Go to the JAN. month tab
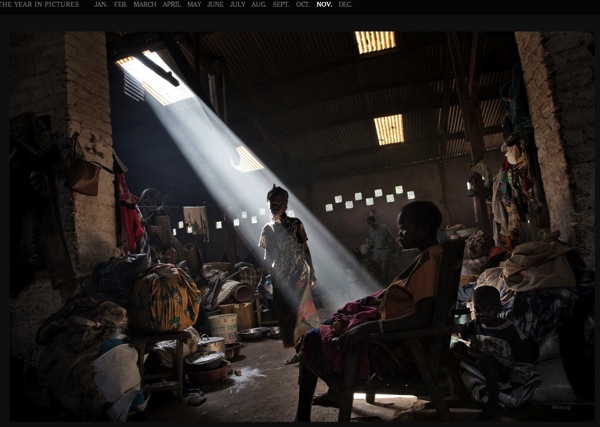This screenshot has height=427, width=600. click(101, 5)
